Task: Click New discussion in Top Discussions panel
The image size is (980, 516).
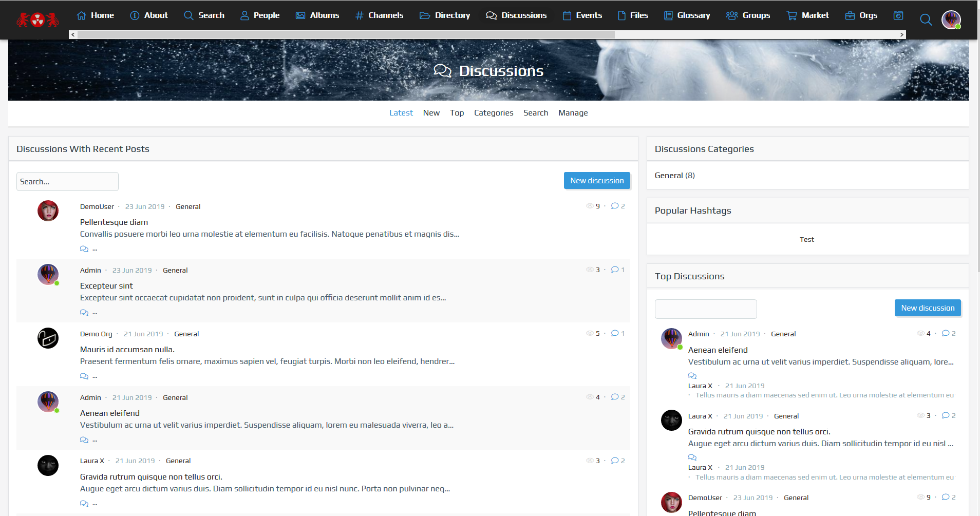Action: (927, 308)
